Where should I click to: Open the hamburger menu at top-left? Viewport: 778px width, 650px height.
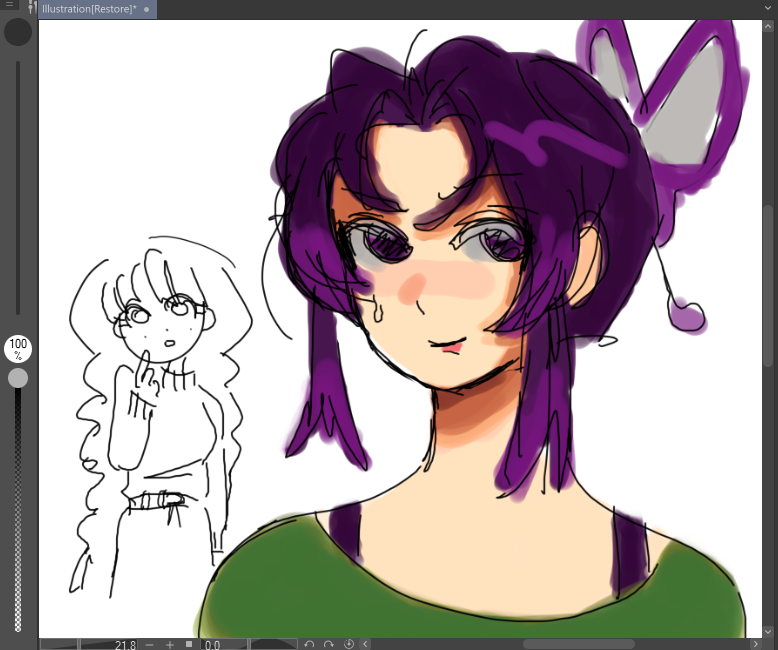pyautogui.click(x=9, y=4)
